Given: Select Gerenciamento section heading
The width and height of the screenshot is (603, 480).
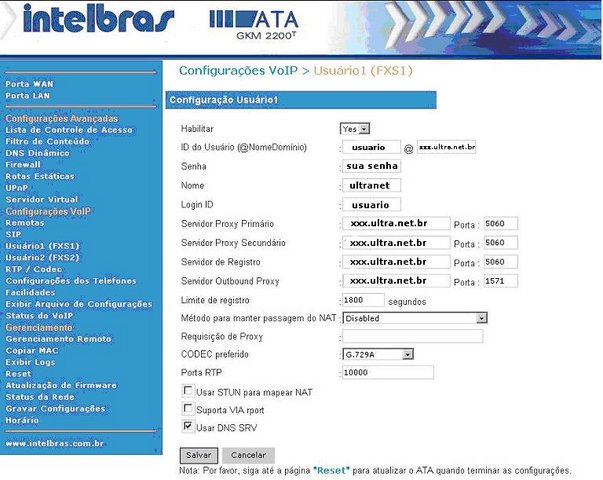Looking at the screenshot, I should tap(39, 327).
